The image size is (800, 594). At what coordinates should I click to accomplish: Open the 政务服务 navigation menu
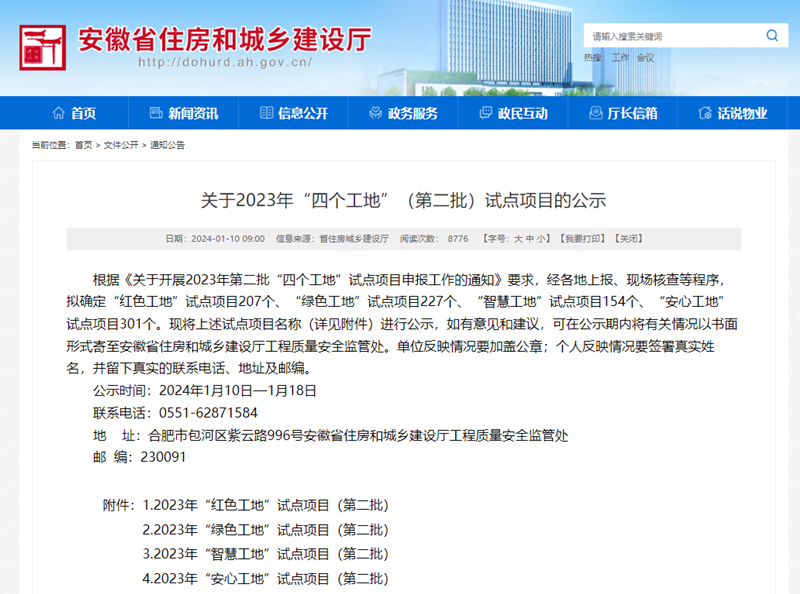412,113
